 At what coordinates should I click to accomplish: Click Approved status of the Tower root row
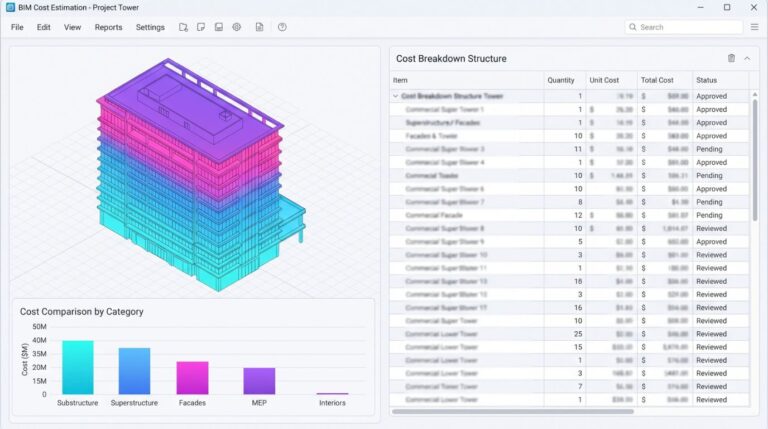[711, 96]
